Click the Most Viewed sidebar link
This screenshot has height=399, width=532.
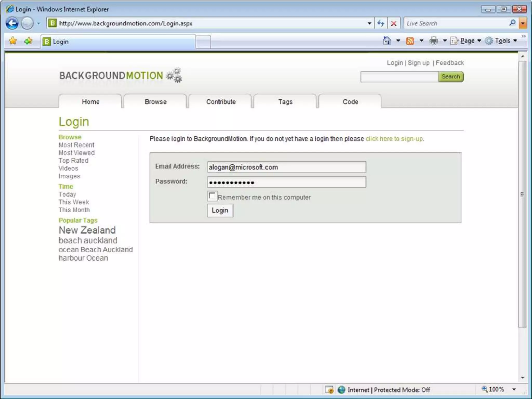tap(76, 153)
